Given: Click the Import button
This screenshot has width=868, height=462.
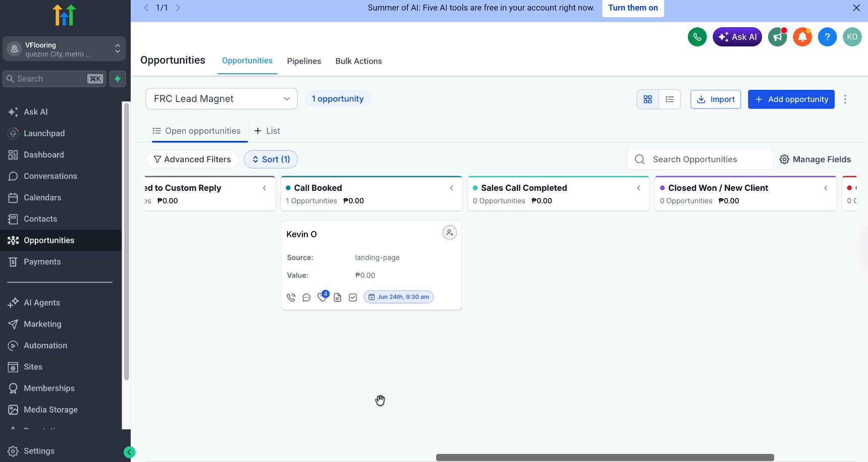Looking at the screenshot, I should pyautogui.click(x=716, y=99).
